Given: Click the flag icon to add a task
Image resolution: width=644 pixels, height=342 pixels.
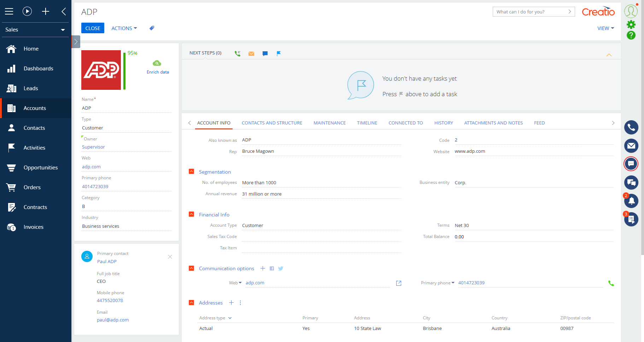Looking at the screenshot, I should 279,53.
